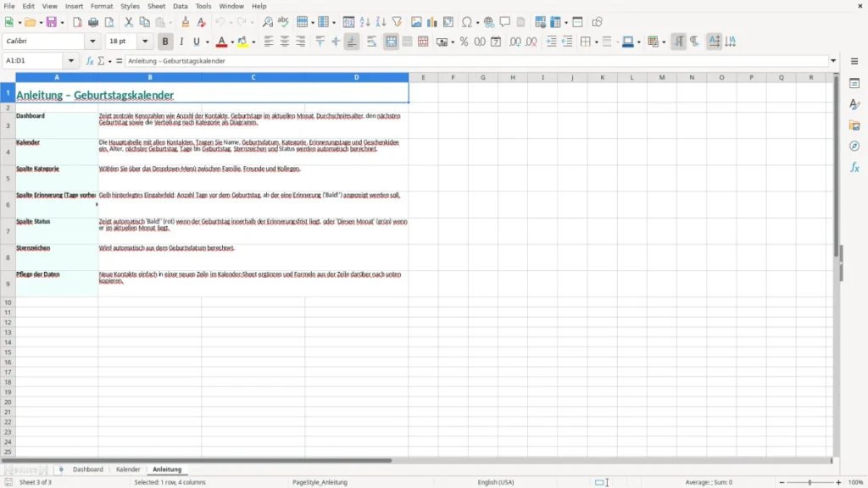Run the spelling check

283,22
